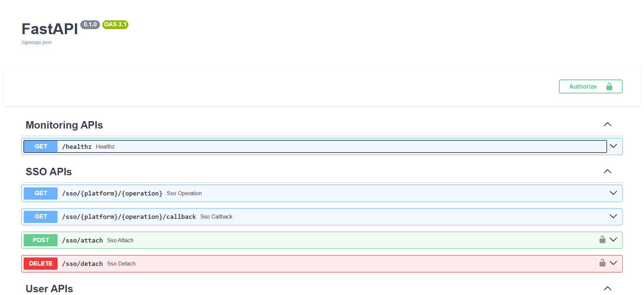The image size is (644, 295).
Task: Click the Sso Callback description text
Action: tap(216, 217)
